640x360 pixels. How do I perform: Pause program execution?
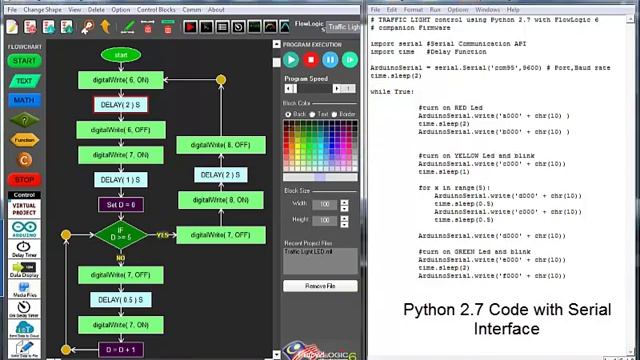[330, 60]
